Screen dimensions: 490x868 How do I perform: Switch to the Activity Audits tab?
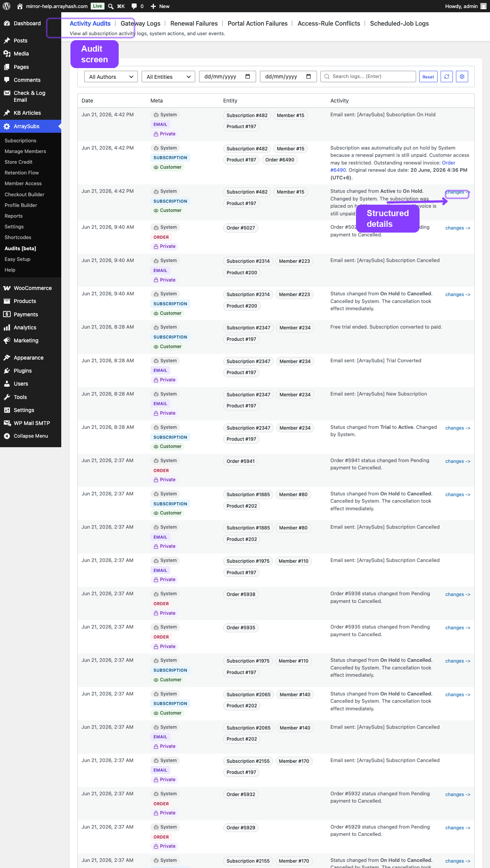[90, 23]
